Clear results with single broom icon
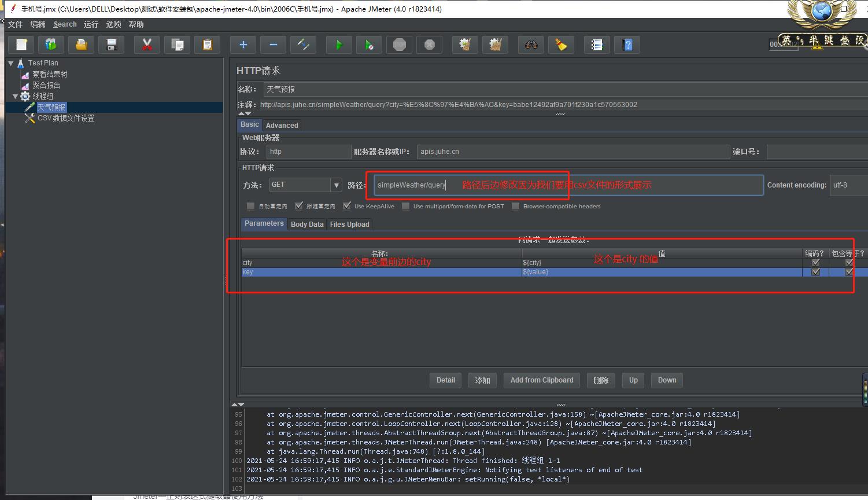 [x=465, y=45]
